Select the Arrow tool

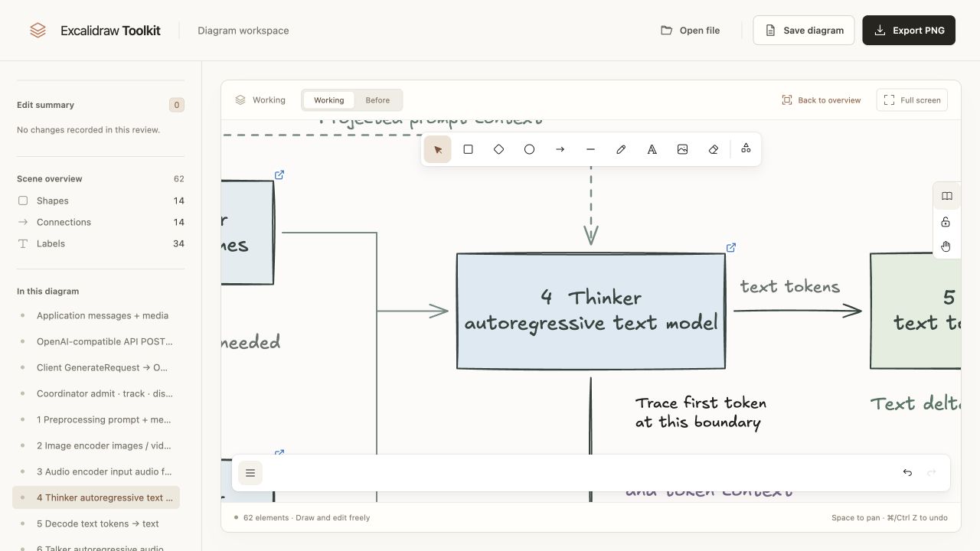(x=560, y=149)
